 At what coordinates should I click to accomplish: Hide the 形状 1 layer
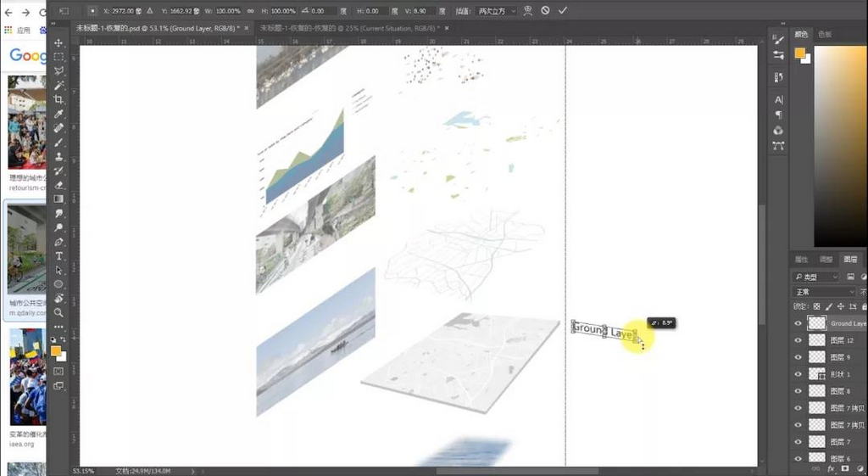798,374
